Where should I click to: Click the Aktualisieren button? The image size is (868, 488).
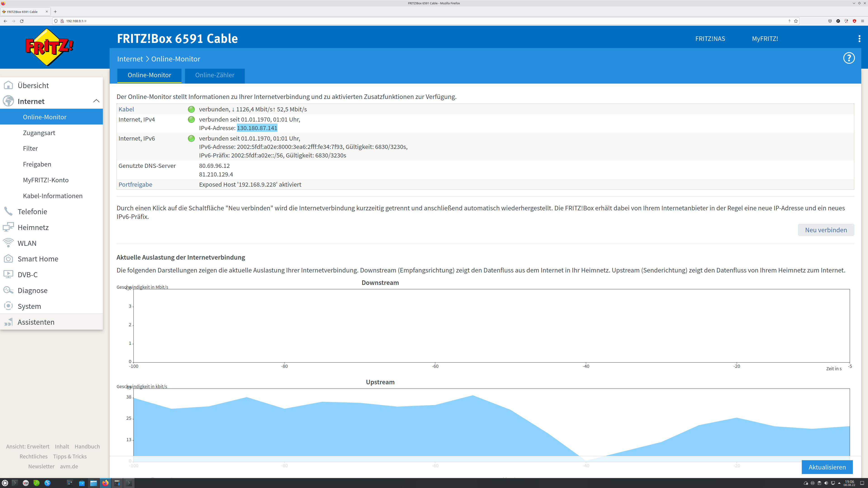pos(827,467)
